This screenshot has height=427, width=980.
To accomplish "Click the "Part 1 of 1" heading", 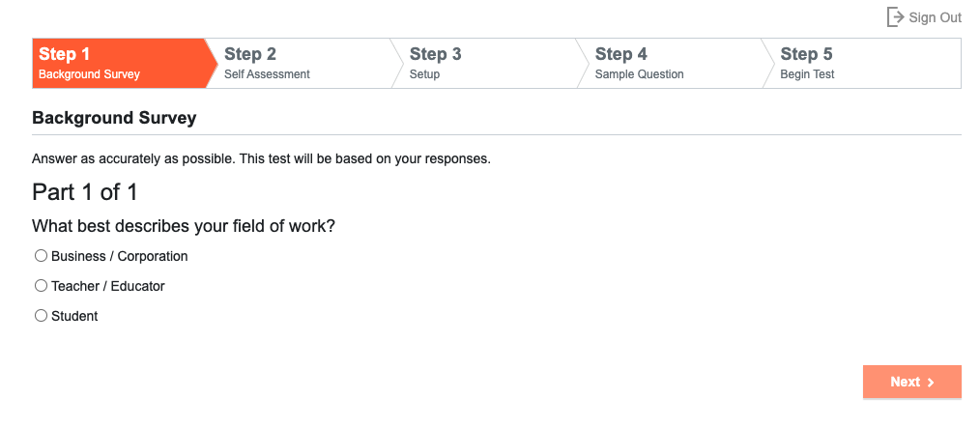I will pyautogui.click(x=84, y=192).
